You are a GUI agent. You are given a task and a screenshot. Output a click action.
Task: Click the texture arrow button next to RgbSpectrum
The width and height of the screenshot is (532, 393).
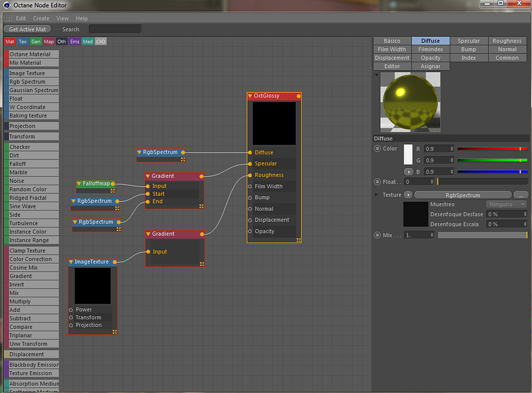point(409,195)
